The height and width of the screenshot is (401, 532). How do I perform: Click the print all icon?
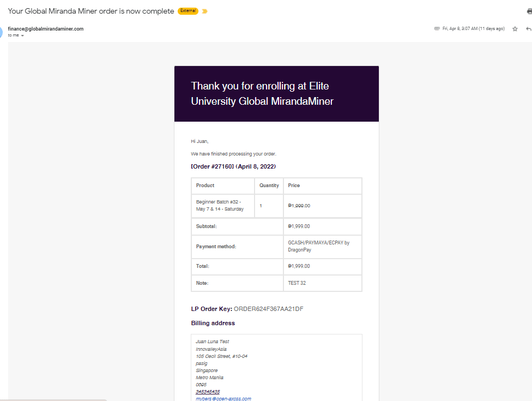pyautogui.click(x=529, y=11)
